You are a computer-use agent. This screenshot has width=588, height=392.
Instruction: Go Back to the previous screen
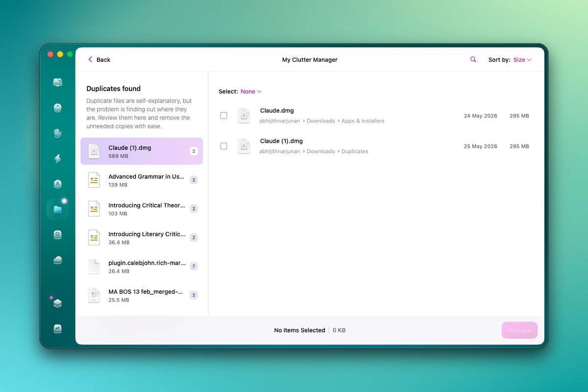(99, 60)
